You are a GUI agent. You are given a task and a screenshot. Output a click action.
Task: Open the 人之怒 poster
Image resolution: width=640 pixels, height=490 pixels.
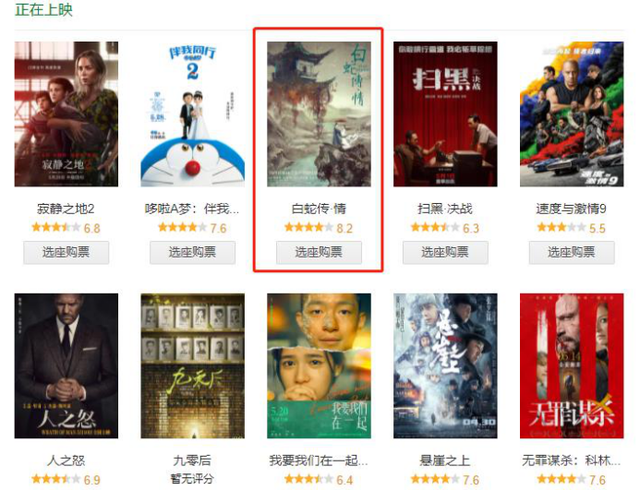pos(66,366)
